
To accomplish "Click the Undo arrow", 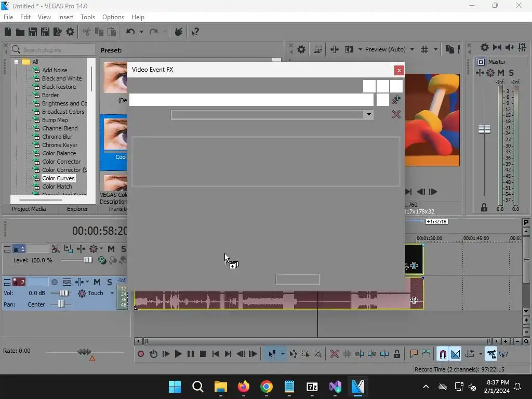I will click(130, 32).
